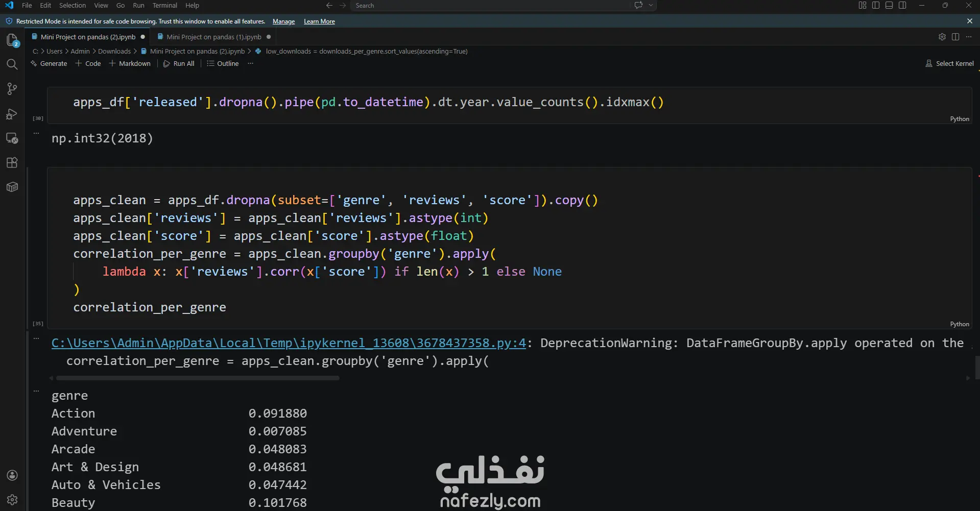Open the Terminal menu

click(165, 5)
